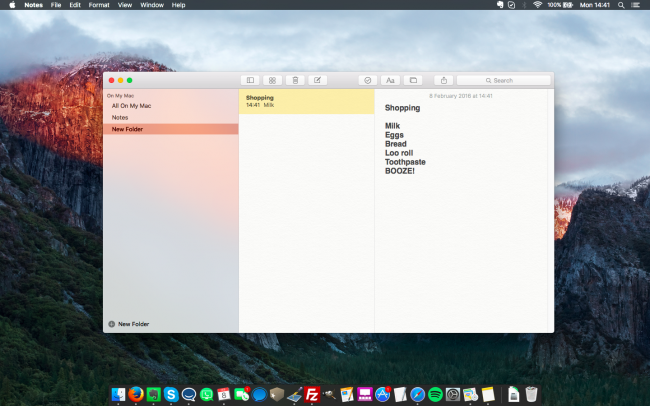This screenshot has width=650, height=406.
Task: Click the 100% battery indicator
Action: 560,5
